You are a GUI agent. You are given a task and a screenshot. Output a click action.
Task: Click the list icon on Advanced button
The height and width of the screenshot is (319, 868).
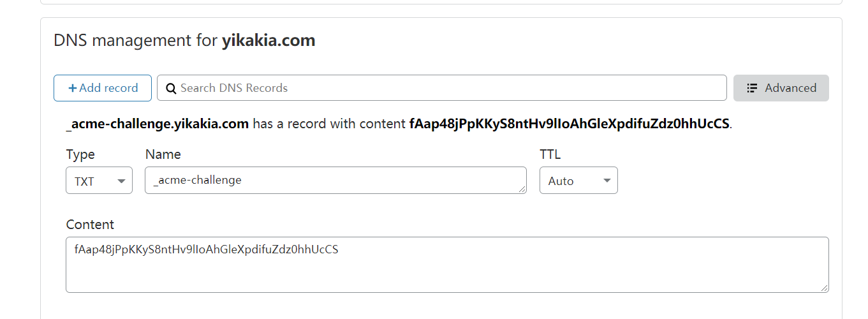752,88
